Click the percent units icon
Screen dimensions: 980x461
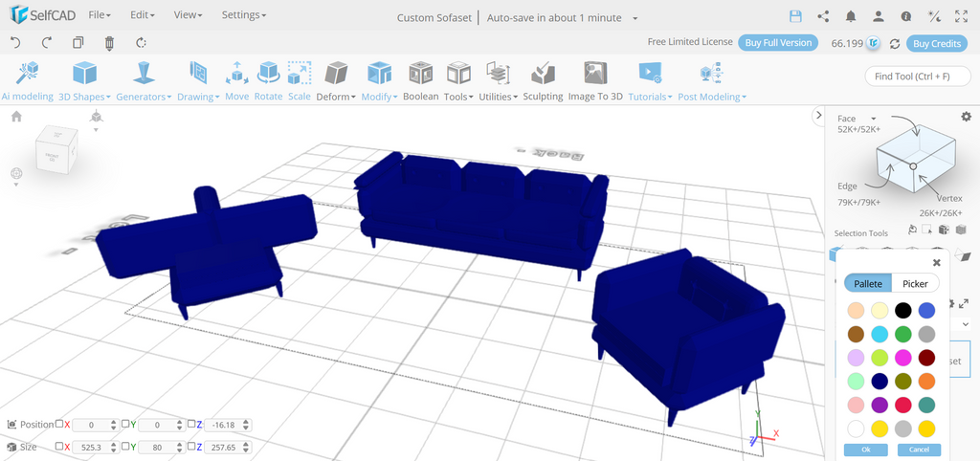(x=934, y=16)
